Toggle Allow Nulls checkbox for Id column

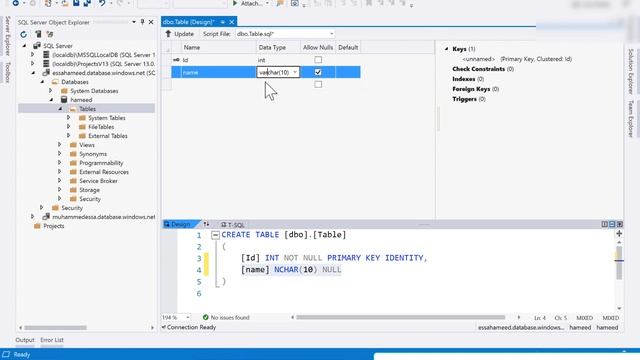(x=318, y=60)
